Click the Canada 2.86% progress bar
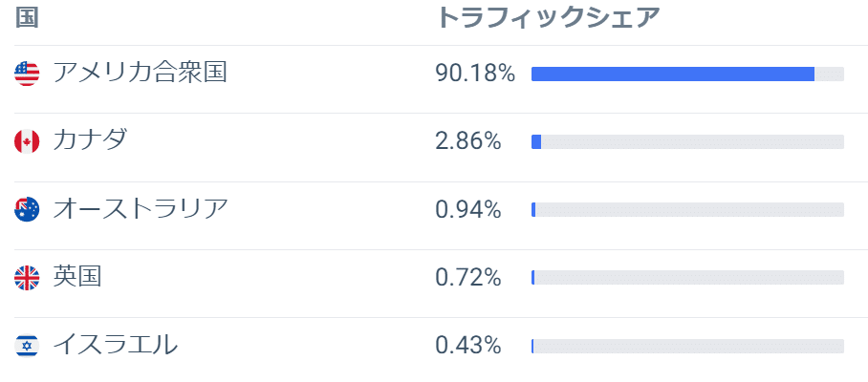868x382 pixels. coord(687,142)
